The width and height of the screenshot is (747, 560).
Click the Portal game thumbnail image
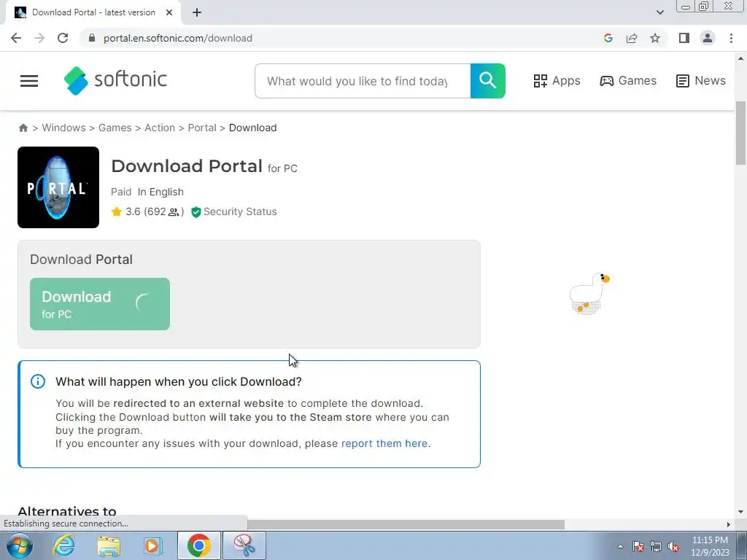(x=58, y=187)
